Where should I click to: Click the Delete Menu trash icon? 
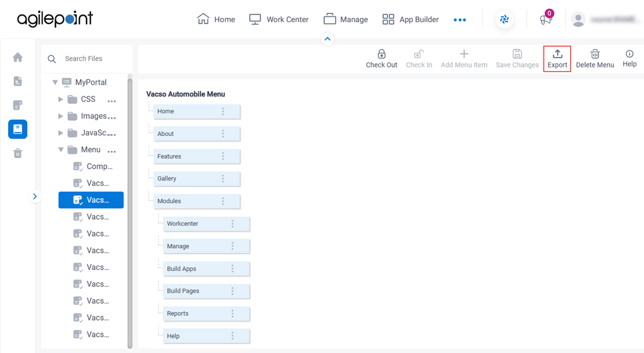point(595,54)
